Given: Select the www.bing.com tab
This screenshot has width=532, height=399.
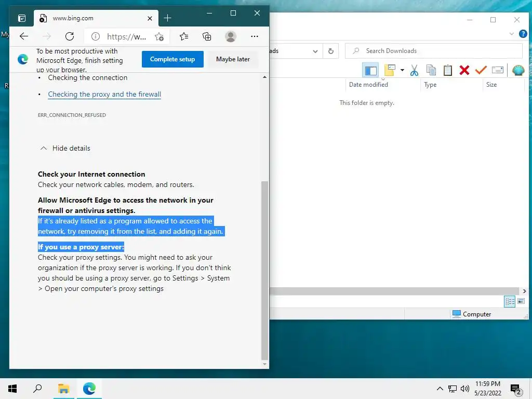Looking at the screenshot, I should tap(96, 18).
